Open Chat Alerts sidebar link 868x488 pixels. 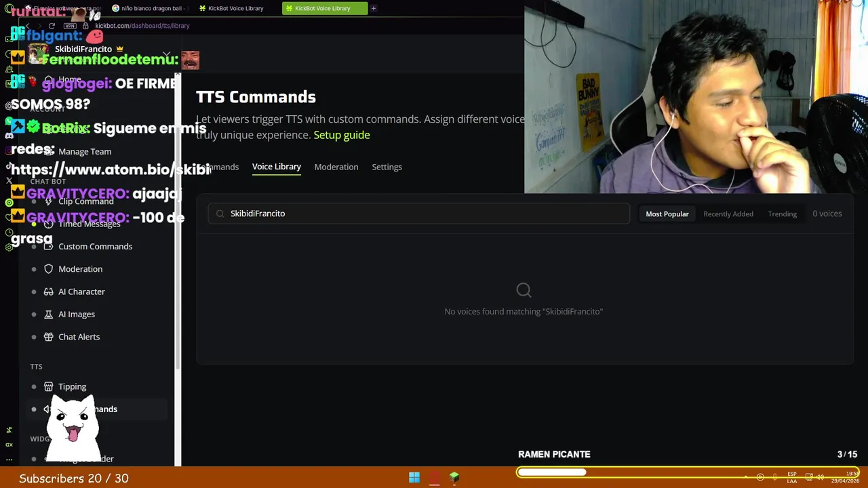point(79,337)
